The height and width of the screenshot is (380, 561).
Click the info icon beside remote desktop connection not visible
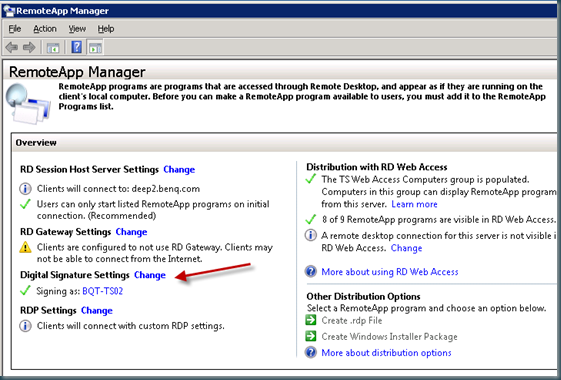coord(311,235)
